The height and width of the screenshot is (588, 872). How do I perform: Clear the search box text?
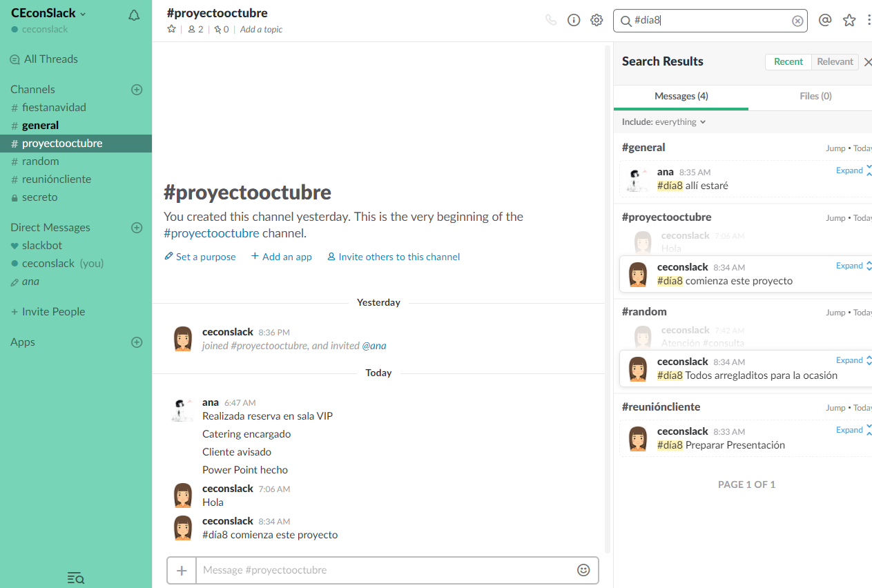797,21
